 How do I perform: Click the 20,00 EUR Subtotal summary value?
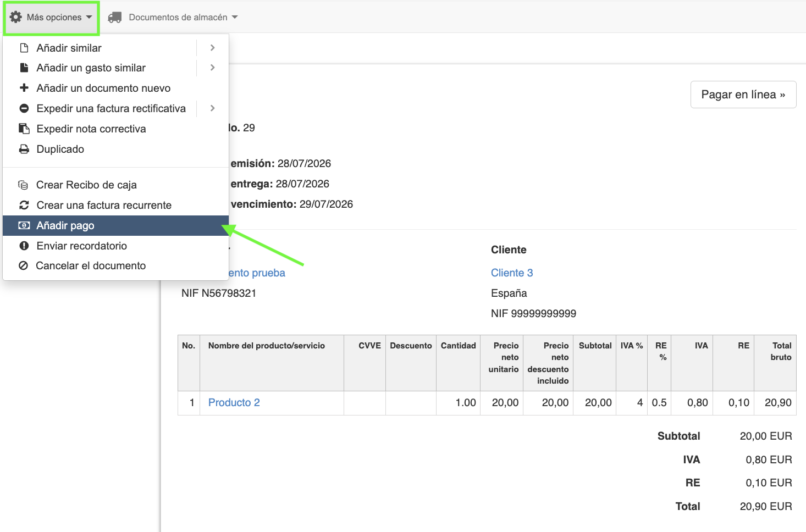click(766, 436)
